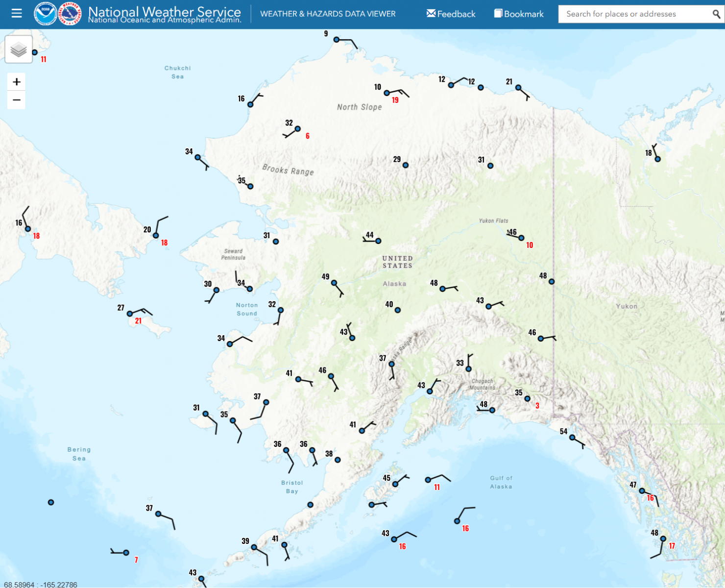The width and height of the screenshot is (725, 588).
Task: Select the station marker labeled 54 on southeast coast
Action: click(572, 438)
